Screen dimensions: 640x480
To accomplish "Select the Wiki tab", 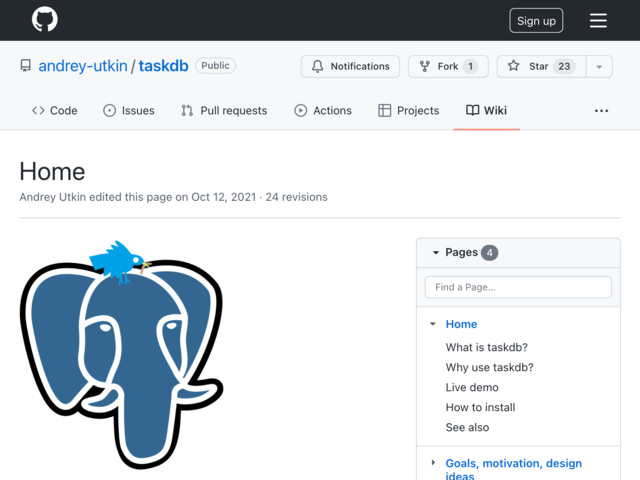I will (487, 111).
